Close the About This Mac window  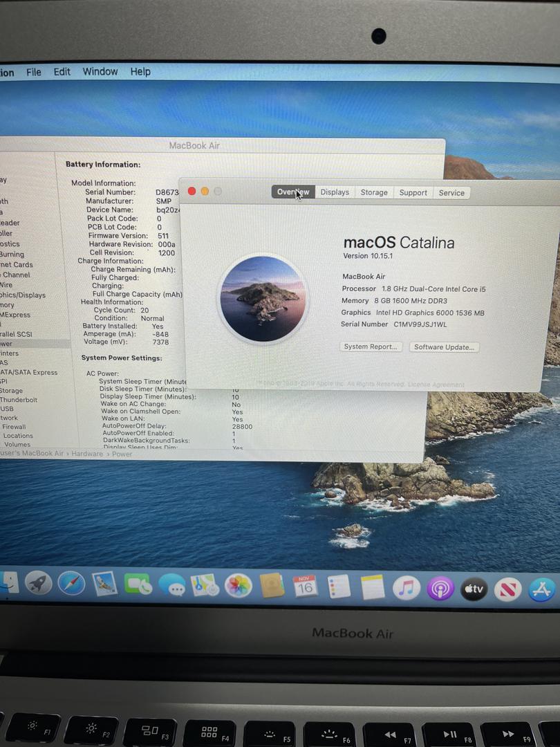pos(192,192)
